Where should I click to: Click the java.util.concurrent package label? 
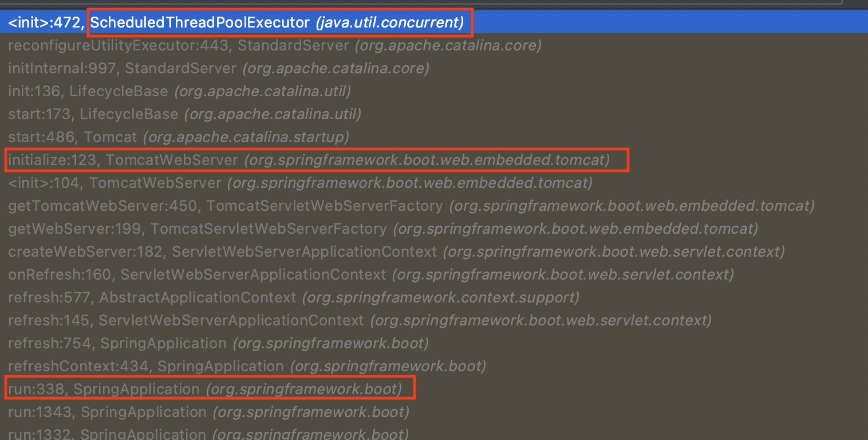pyautogui.click(x=390, y=23)
